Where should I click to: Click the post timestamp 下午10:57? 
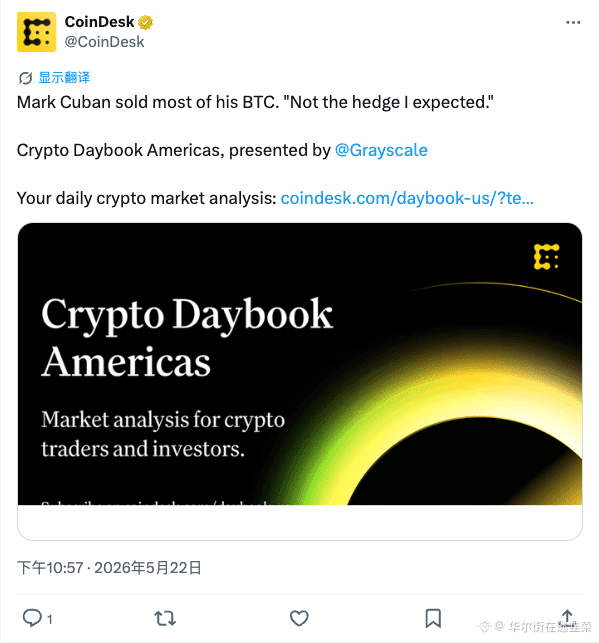(50, 568)
